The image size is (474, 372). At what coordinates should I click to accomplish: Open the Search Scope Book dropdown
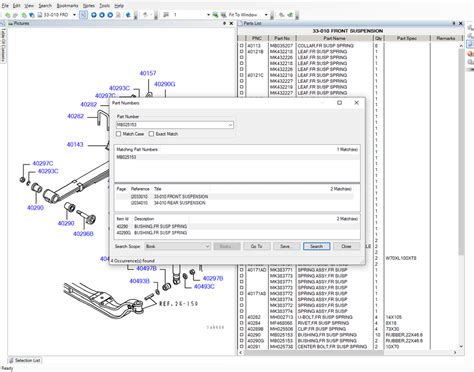click(x=207, y=247)
